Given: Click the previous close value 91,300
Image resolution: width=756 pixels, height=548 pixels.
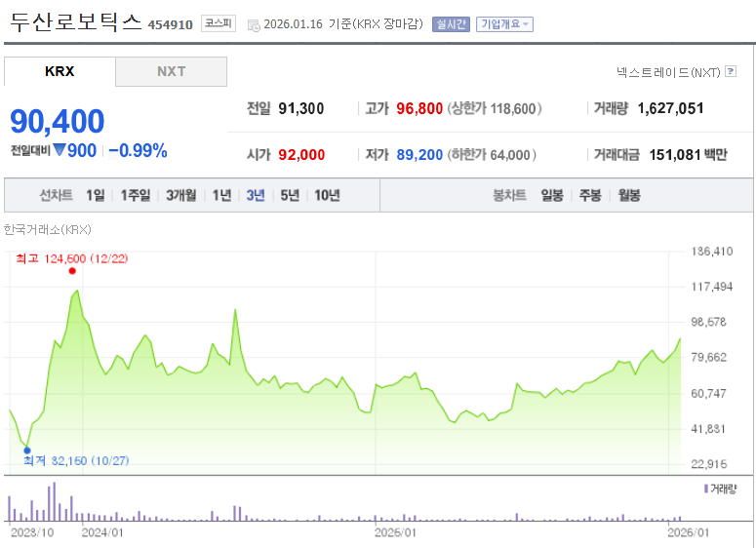Looking at the screenshot, I should click(x=300, y=108).
